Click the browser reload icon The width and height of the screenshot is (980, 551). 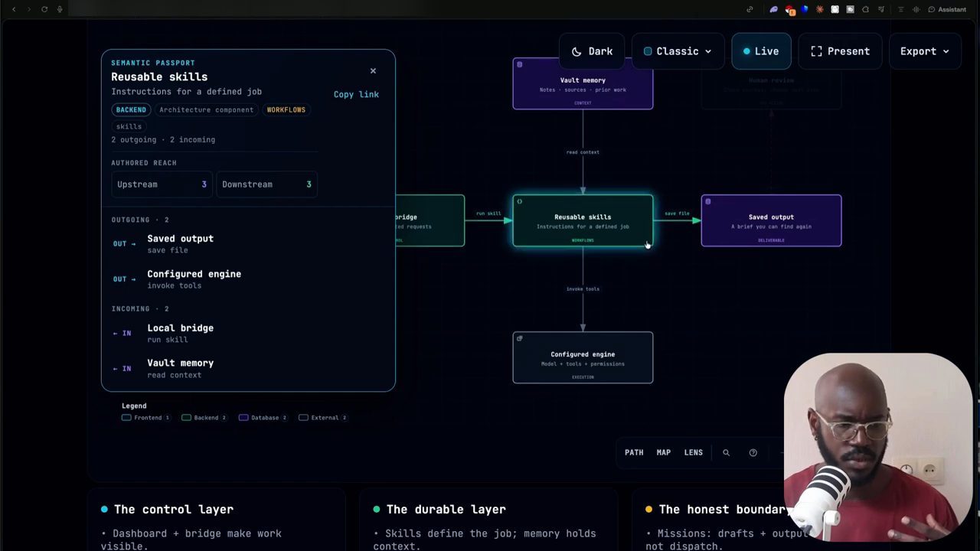[44, 9]
